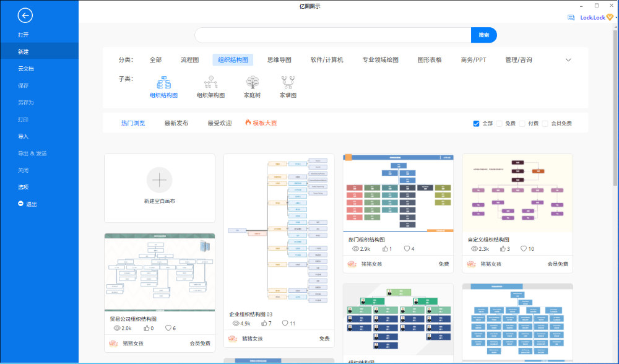Open the Lock.Lock account dropdown
Viewport: 619px width, 364px height.
click(x=616, y=17)
